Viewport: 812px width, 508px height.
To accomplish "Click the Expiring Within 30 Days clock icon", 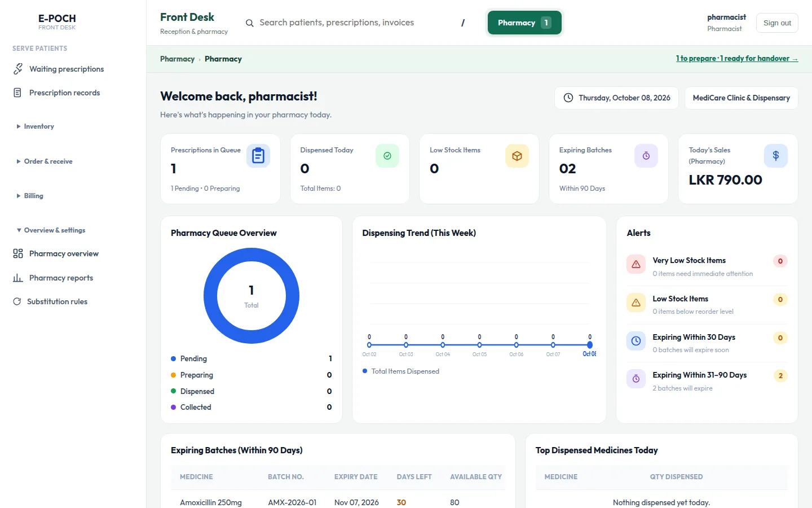I will (x=636, y=341).
